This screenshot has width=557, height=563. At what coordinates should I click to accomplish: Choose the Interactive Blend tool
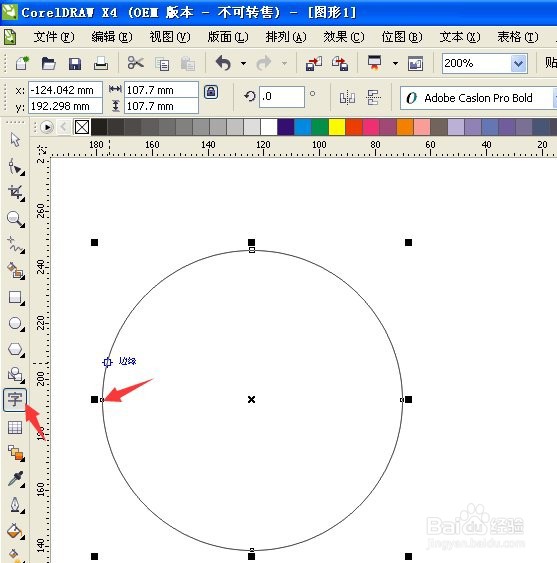point(16,453)
